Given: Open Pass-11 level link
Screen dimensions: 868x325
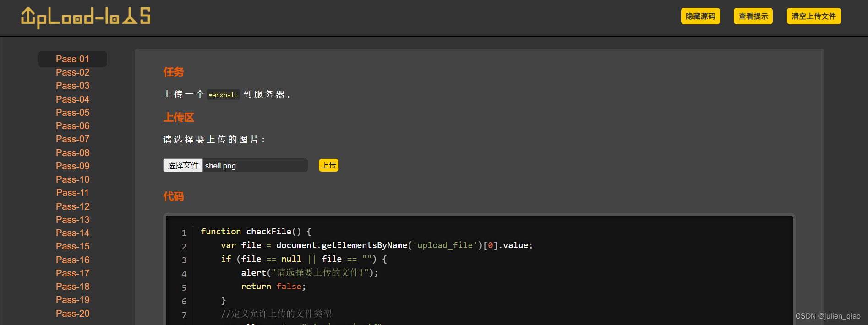Looking at the screenshot, I should pos(72,193).
